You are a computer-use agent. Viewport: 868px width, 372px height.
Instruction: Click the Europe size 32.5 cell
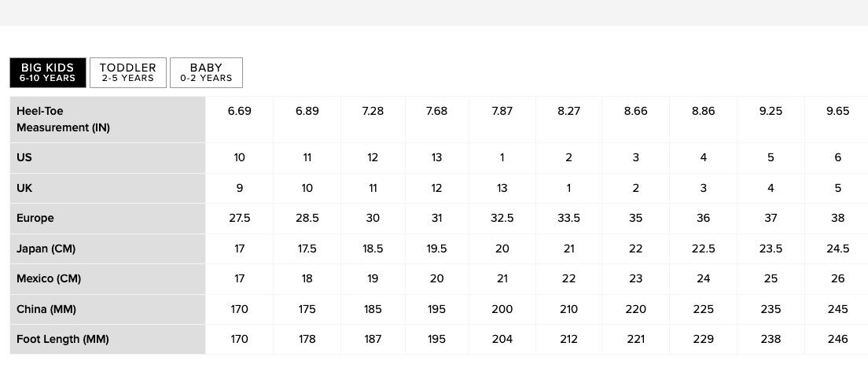[x=502, y=218]
